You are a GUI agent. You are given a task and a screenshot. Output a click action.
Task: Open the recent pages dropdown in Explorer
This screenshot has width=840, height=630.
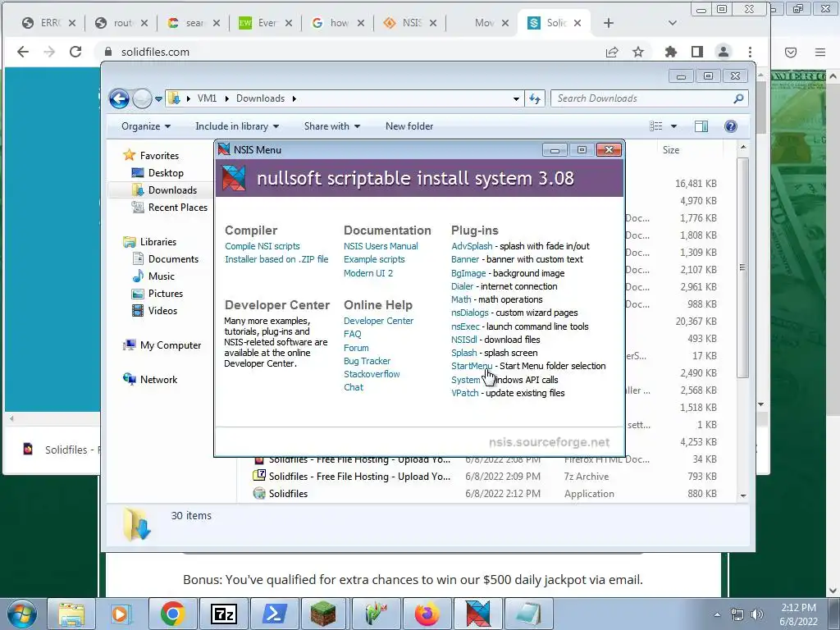pyautogui.click(x=158, y=99)
